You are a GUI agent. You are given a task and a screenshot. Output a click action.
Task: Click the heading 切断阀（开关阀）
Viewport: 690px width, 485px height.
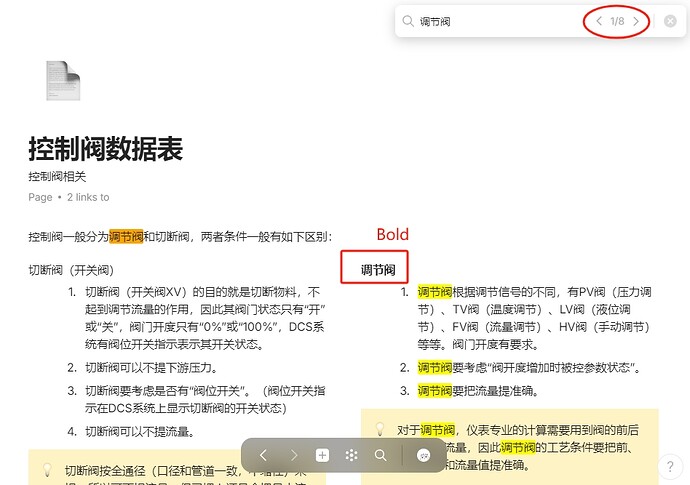click(71, 270)
